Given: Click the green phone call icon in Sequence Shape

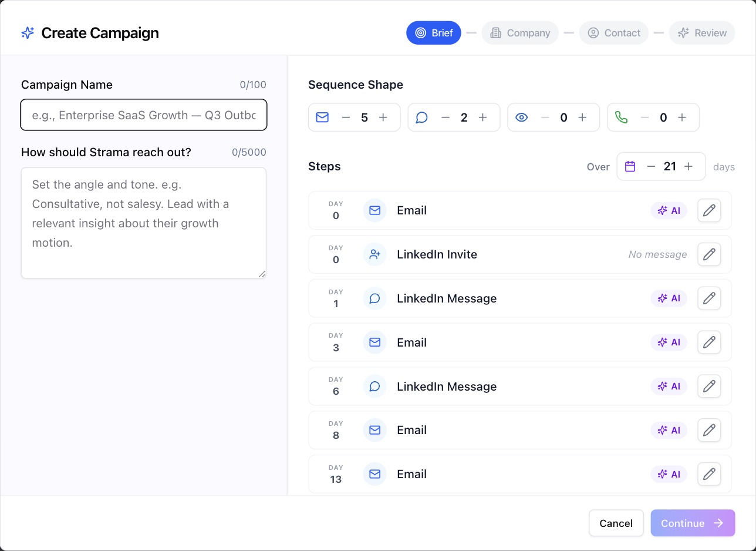Looking at the screenshot, I should (622, 117).
